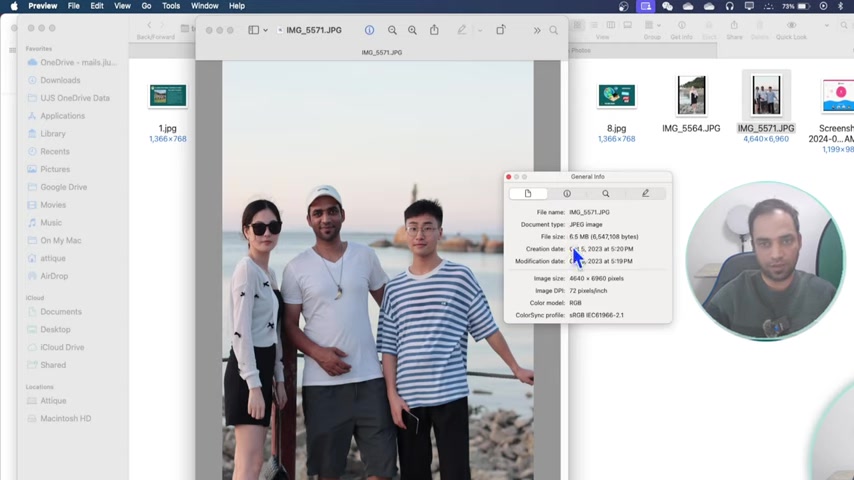Open Music in Finder sidebar
The width and height of the screenshot is (854, 480).
45,222
